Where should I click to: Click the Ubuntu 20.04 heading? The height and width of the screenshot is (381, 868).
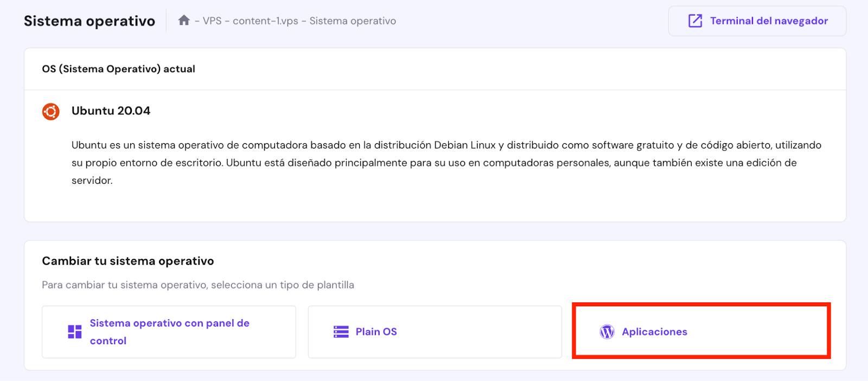[x=111, y=111]
